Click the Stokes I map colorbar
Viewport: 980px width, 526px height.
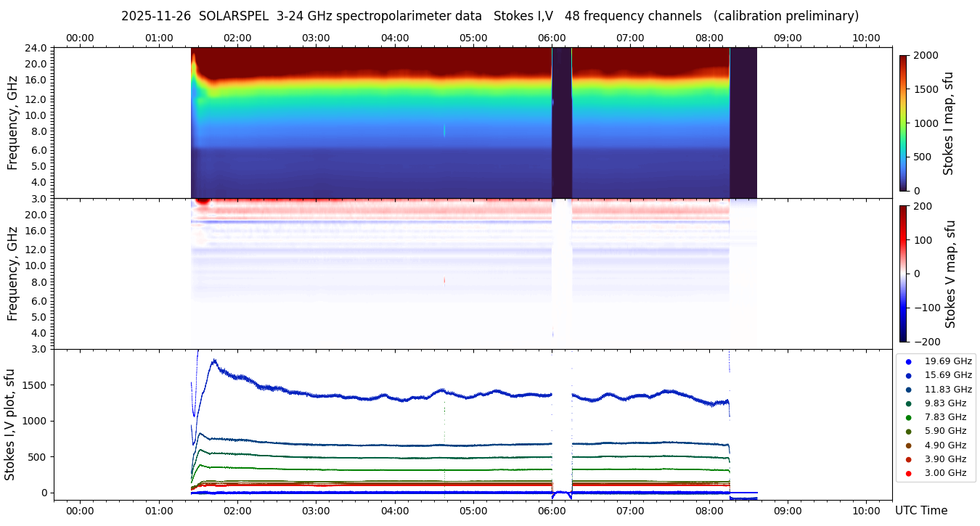point(903,123)
